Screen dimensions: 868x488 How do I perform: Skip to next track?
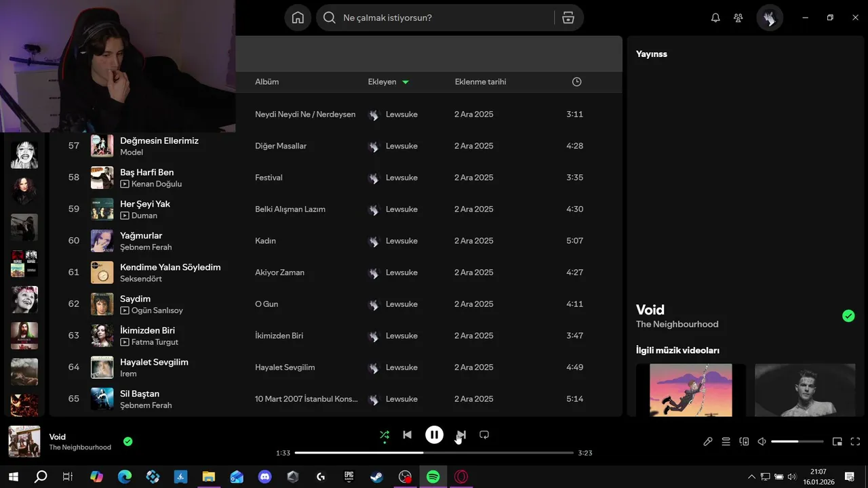tap(461, 435)
